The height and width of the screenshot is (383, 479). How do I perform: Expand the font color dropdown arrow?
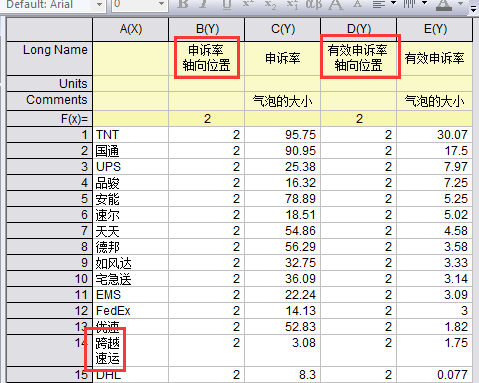tap(461, 4)
